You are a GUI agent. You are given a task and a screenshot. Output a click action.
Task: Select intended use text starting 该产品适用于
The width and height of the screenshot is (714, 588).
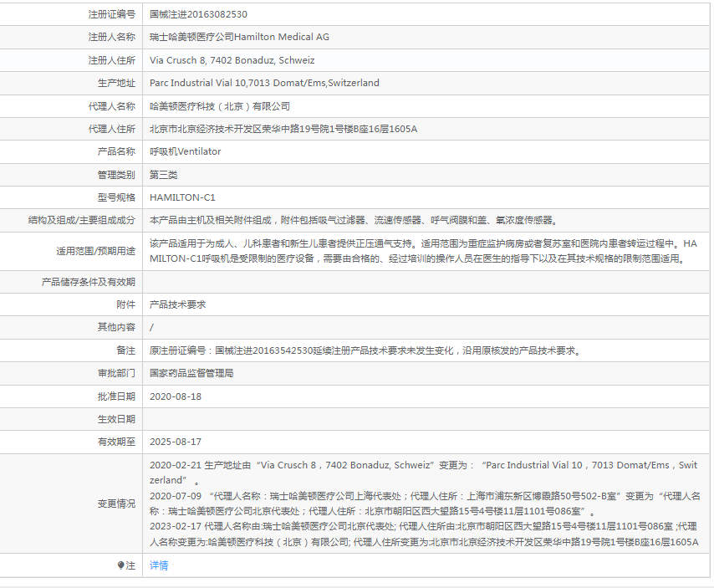(424, 251)
